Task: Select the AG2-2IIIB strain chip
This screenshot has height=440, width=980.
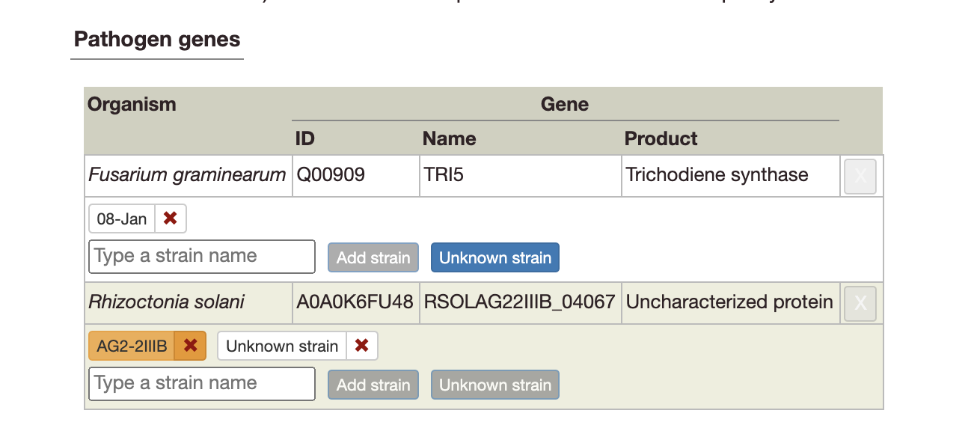Action: 128,345
